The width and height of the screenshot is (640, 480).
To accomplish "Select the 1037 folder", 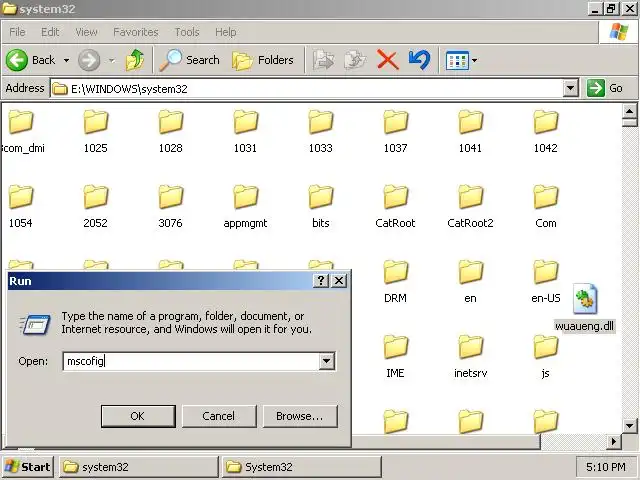I will (396, 131).
